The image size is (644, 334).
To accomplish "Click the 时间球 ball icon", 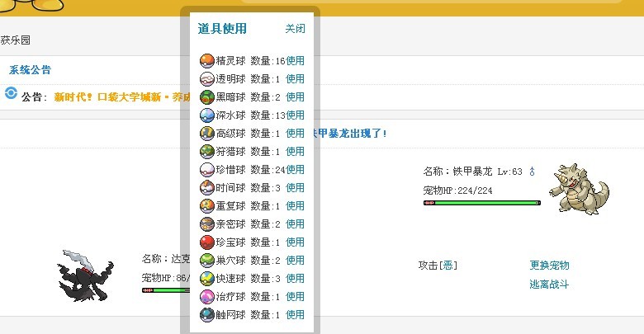I will pyautogui.click(x=207, y=187).
